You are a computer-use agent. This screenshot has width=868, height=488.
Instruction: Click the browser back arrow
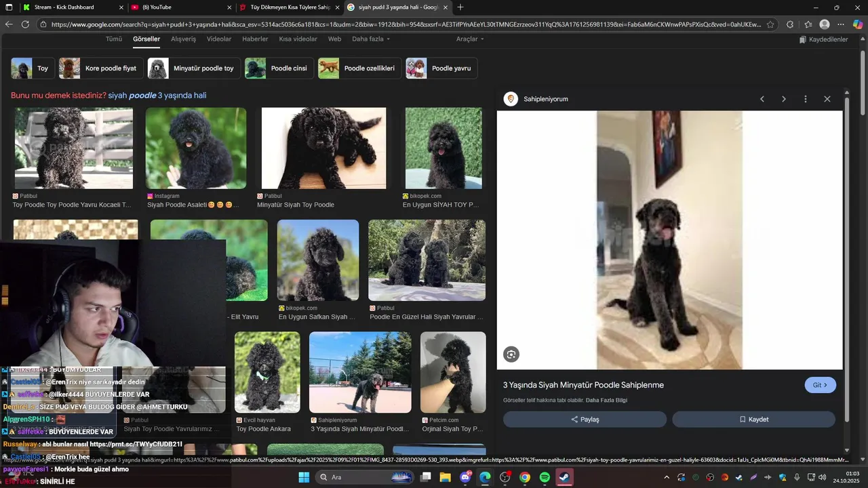9,24
